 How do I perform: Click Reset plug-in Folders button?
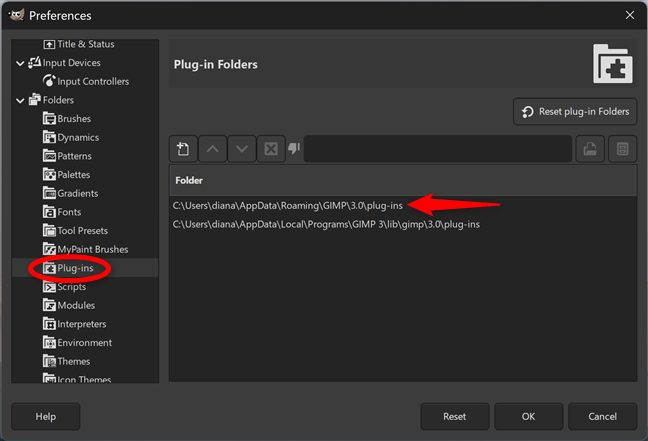575,112
